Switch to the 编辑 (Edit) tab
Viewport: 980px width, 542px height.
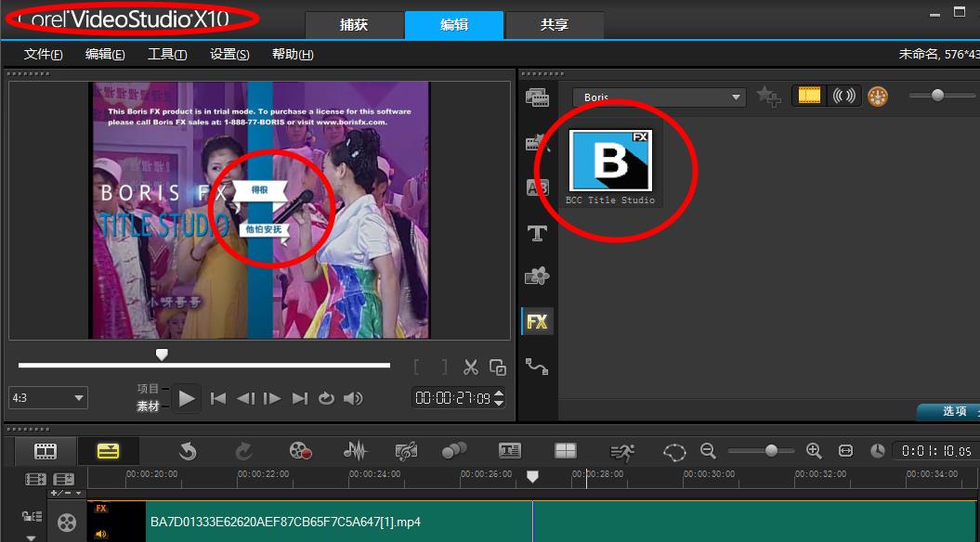(454, 25)
